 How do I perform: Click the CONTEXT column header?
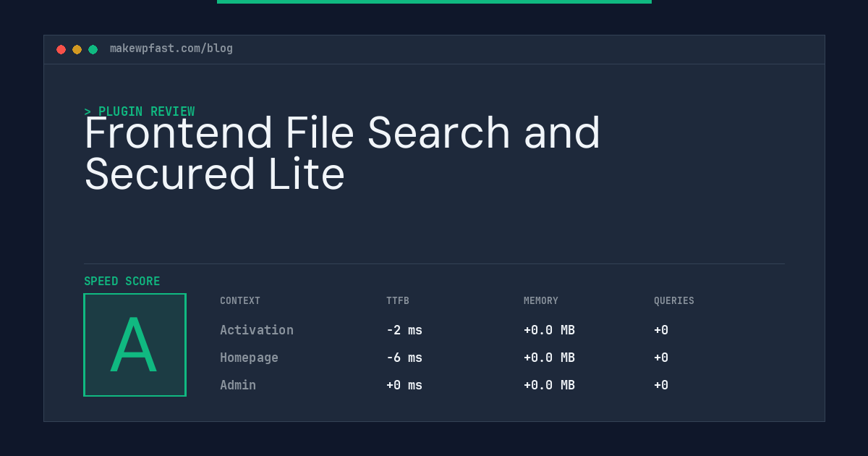tap(240, 301)
